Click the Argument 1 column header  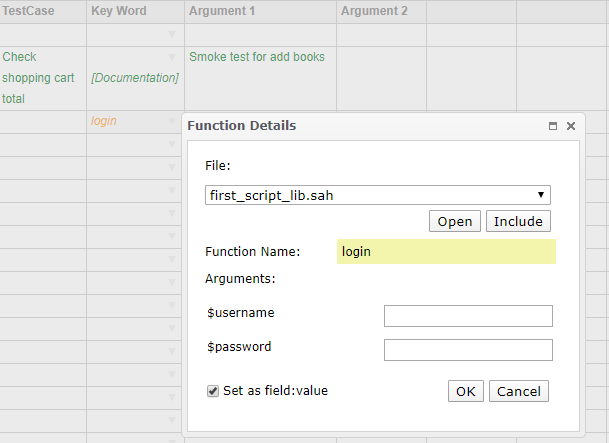click(x=222, y=11)
